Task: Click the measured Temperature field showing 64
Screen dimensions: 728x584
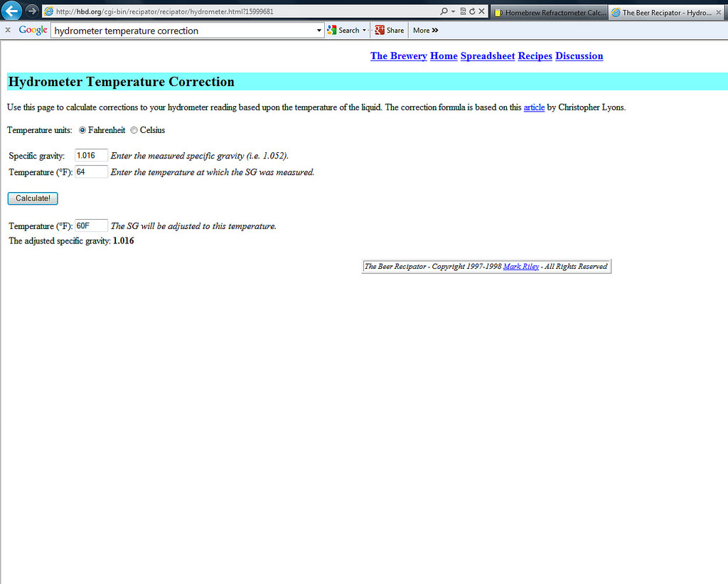Action: point(91,172)
